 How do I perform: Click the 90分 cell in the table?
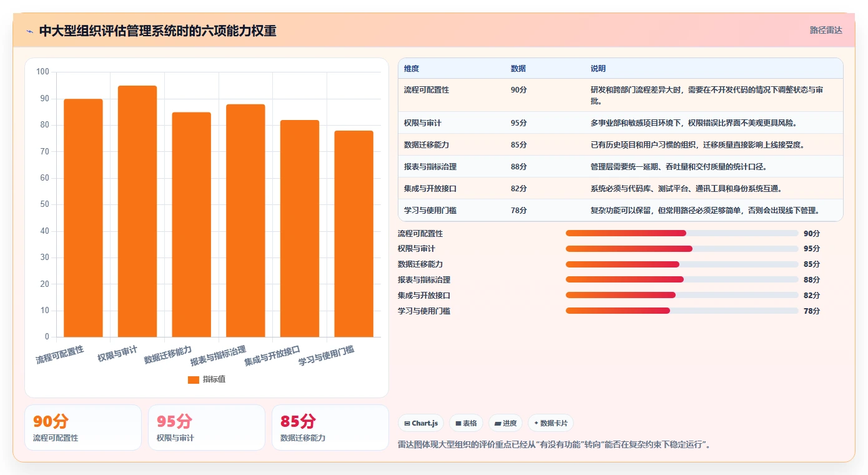519,90
